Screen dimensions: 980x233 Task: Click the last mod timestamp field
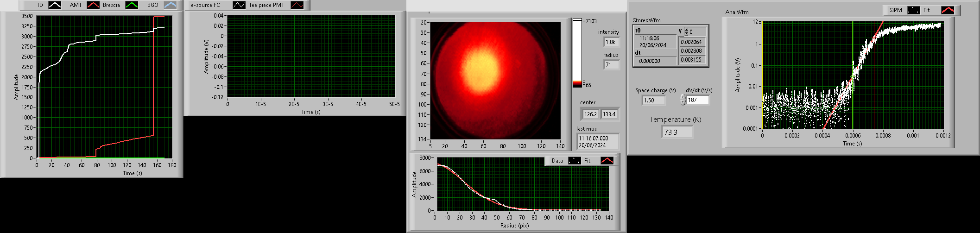pyautogui.click(x=597, y=142)
